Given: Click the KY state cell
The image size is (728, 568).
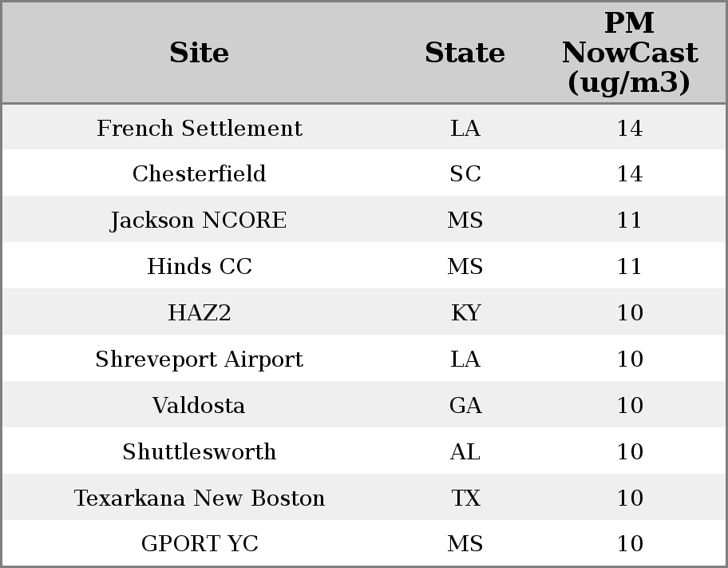Looking at the screenshot, I should [x=465, y=312].
